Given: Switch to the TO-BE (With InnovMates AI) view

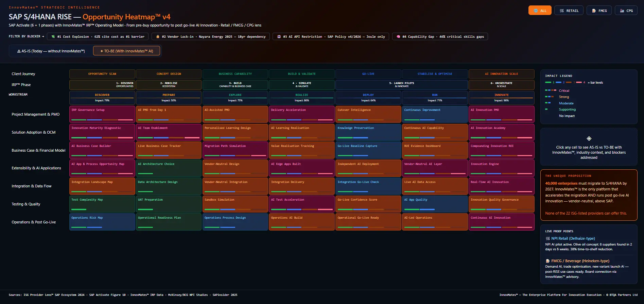Looking at the screenshot, I should point(127,51).
